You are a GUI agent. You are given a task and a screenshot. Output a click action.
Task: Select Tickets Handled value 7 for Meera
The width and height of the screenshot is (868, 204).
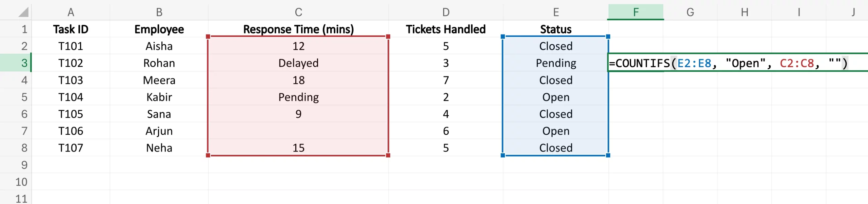click(x=446, y=80)
